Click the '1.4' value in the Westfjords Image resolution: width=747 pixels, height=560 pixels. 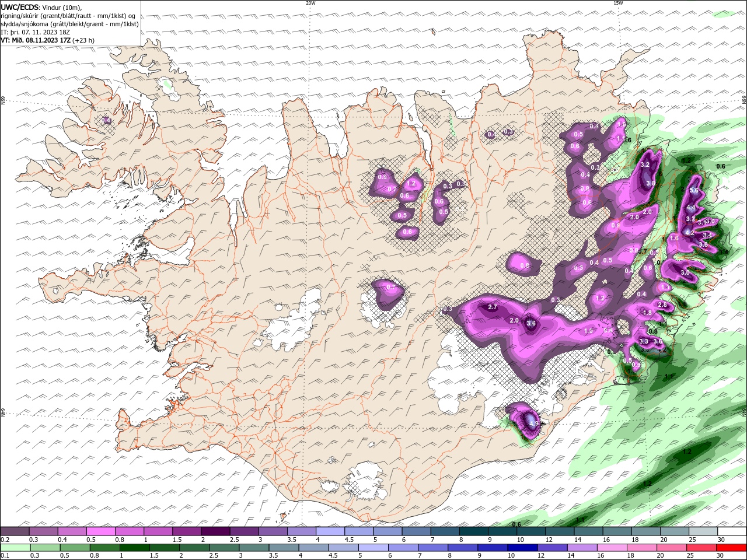coord(107,120)
